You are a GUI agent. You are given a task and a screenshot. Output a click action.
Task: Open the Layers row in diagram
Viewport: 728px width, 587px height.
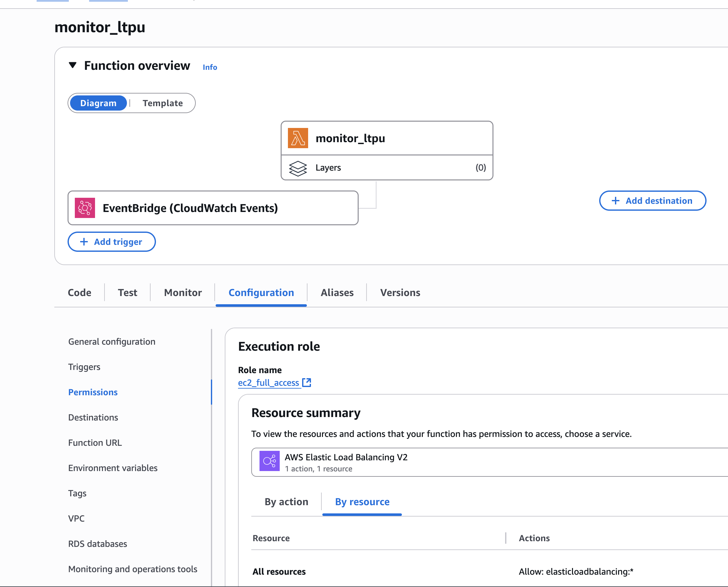coord(387,168)
